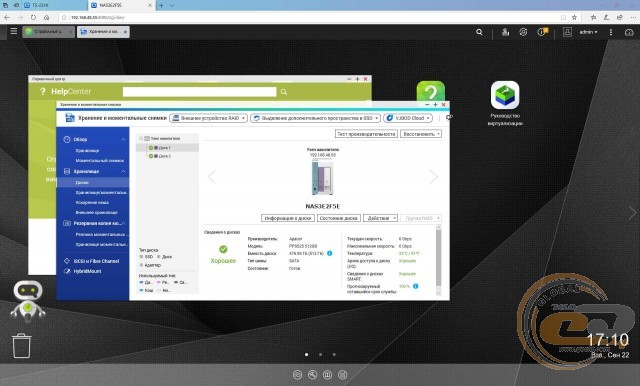Screen dimensions: 640x386
Task: Jump to the second desktop page dot
Action: pyautogui.click(x=320, y=355)
